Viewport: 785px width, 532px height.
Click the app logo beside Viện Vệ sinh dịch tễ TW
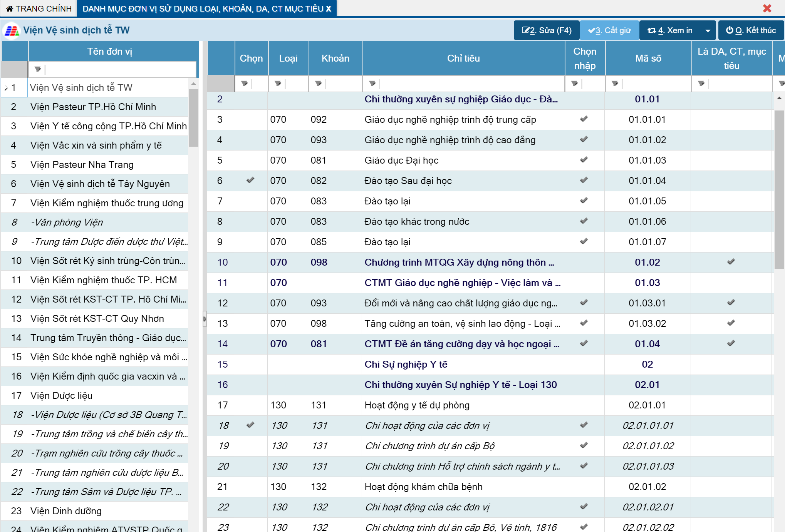tap(12, 30)
